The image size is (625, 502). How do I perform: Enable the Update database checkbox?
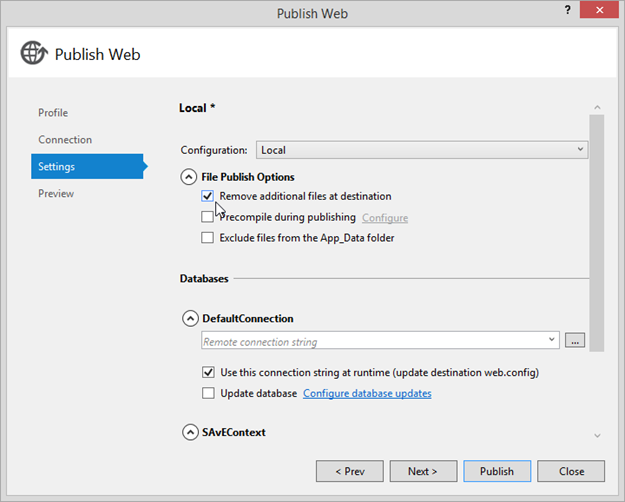(x=208, y=394)
